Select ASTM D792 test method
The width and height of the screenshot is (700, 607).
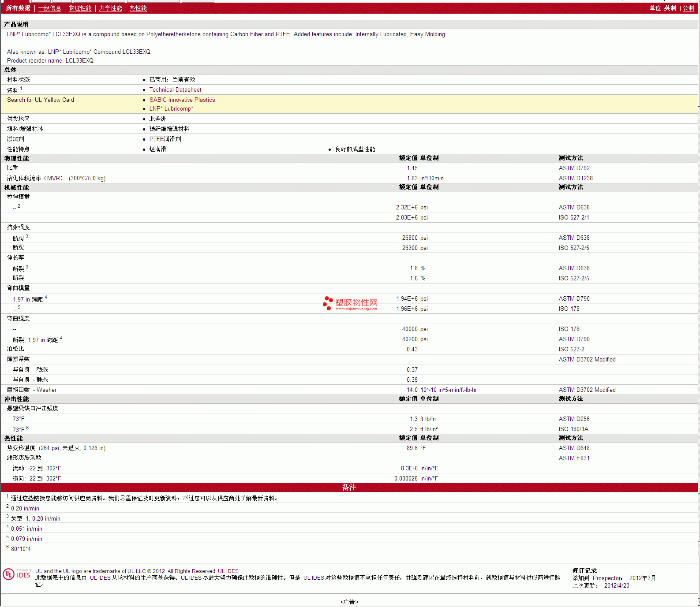pyautogui.click(x=574, y=168)
